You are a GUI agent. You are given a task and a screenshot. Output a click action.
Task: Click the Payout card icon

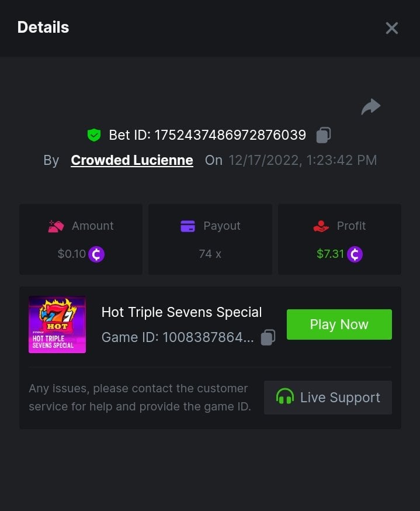[188, 226]
